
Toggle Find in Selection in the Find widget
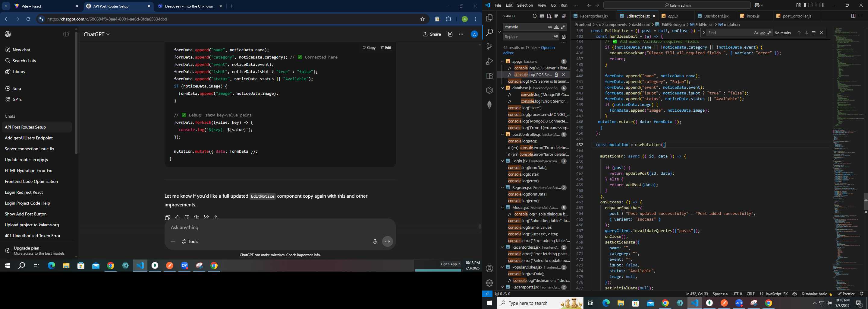tap(814, 33)
